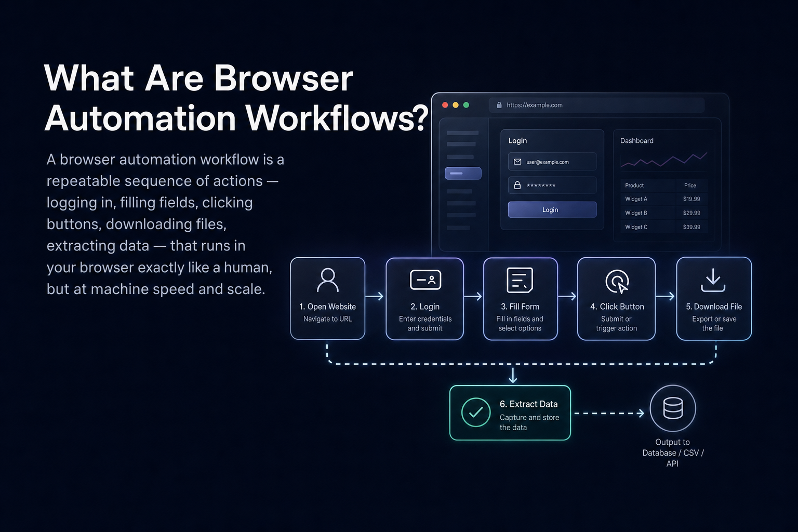Click the '5. Download File' step title
This screenshot has width=798, height=532.
point(714,307)
